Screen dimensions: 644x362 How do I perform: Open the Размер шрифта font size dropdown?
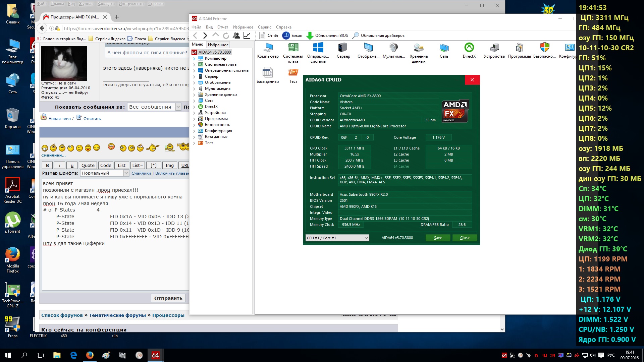click(x=105, y=173)
